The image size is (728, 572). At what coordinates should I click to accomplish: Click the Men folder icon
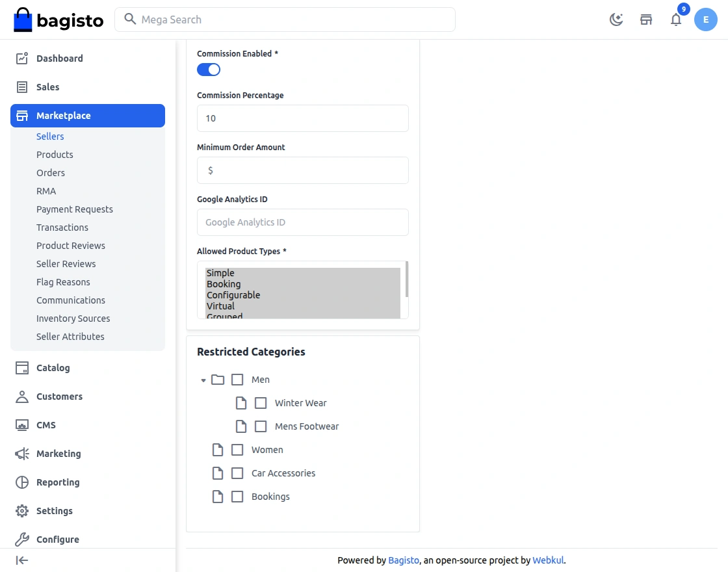tap(218, 380)
